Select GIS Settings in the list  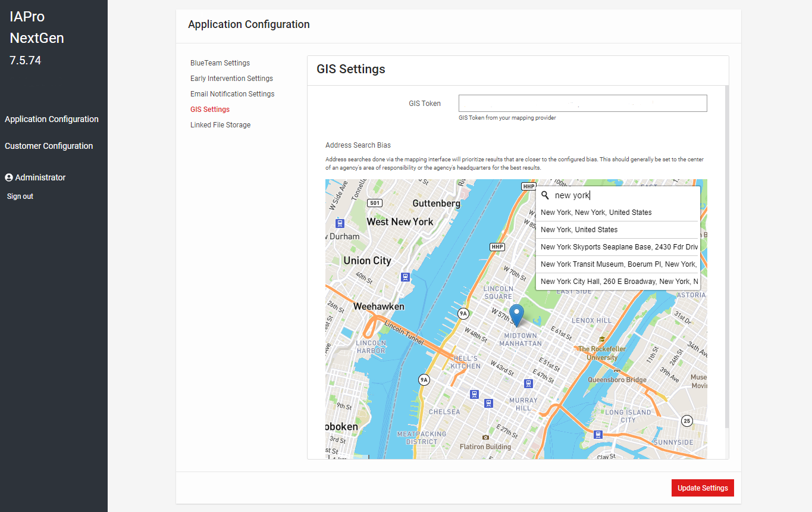210,110
